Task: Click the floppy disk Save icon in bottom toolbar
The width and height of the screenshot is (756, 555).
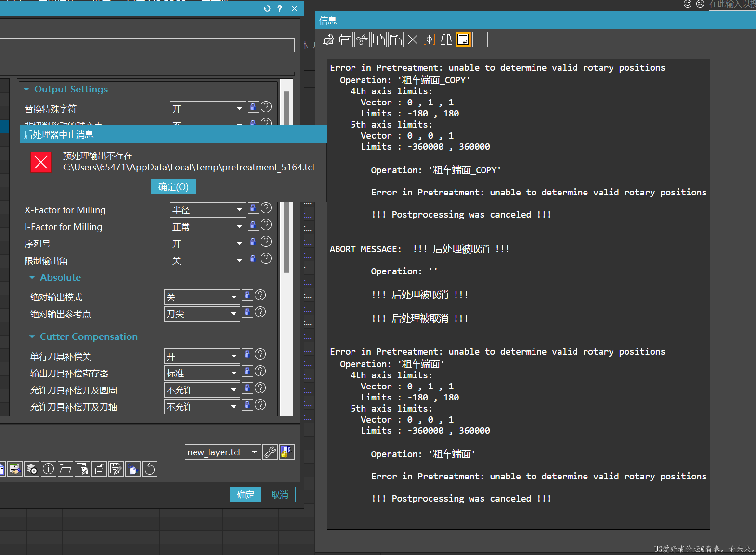Action: [99, 469]
